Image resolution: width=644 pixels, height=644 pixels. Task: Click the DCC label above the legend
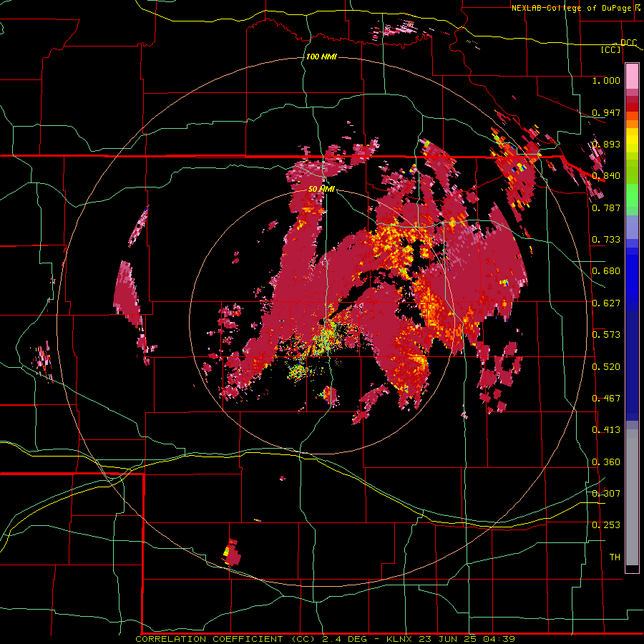click(x=628, y=42)
